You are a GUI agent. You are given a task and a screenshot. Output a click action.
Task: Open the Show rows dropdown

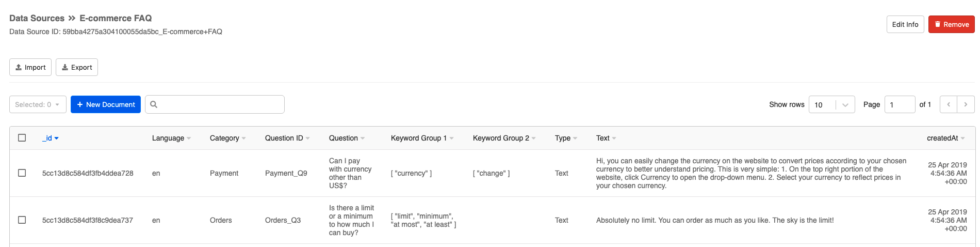tap(831, 104)
